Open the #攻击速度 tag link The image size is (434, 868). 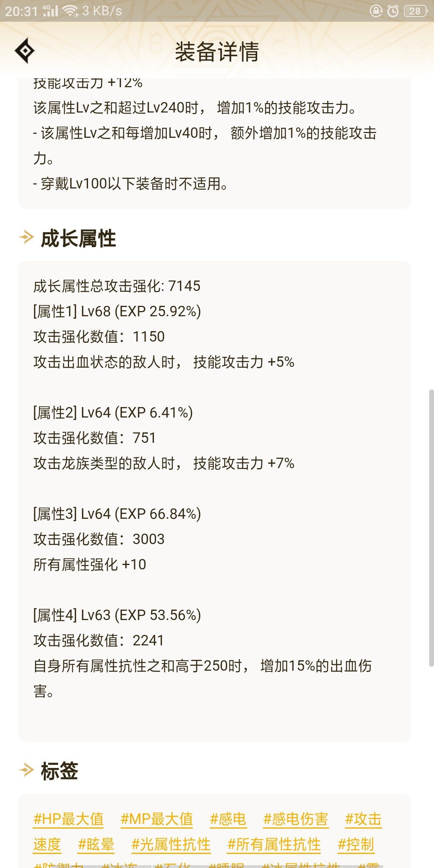pyautogui.click(x=363, y=819)
